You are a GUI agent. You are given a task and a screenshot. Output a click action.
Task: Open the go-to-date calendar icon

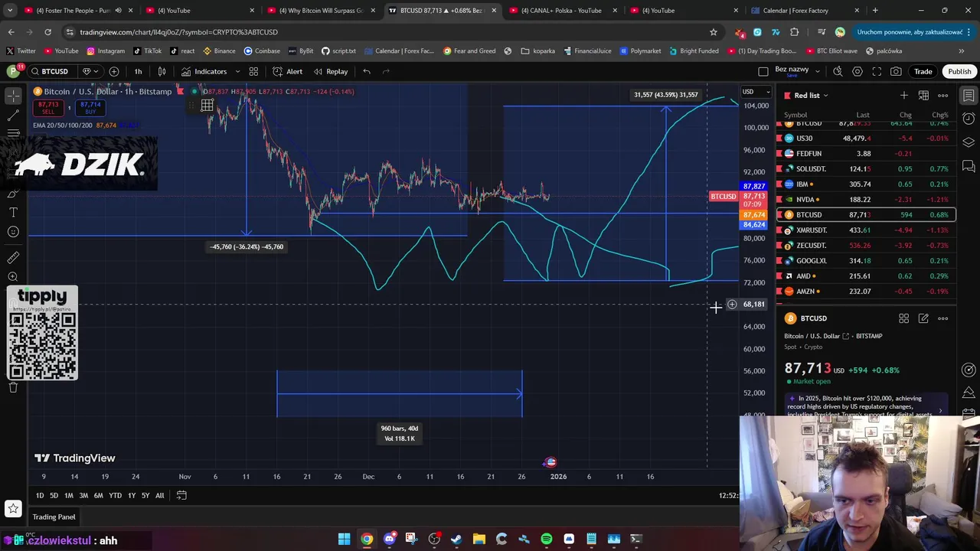[x=181, y=495]
